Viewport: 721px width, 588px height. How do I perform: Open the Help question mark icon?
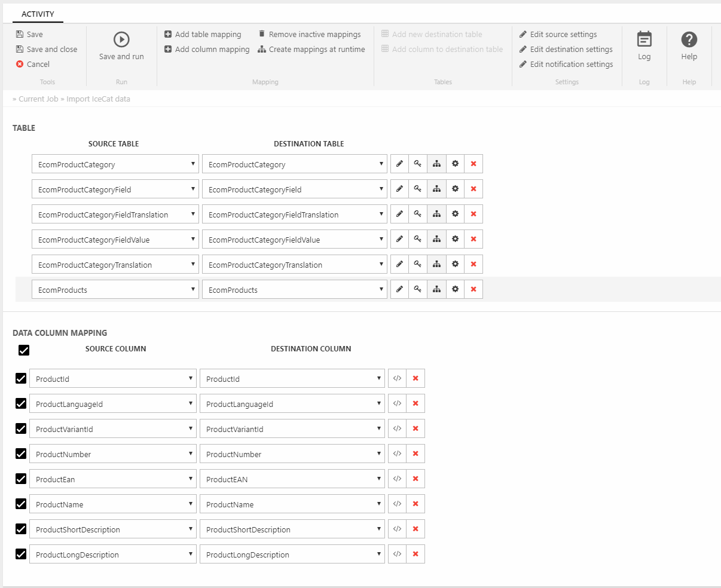[x=689, y=39]
